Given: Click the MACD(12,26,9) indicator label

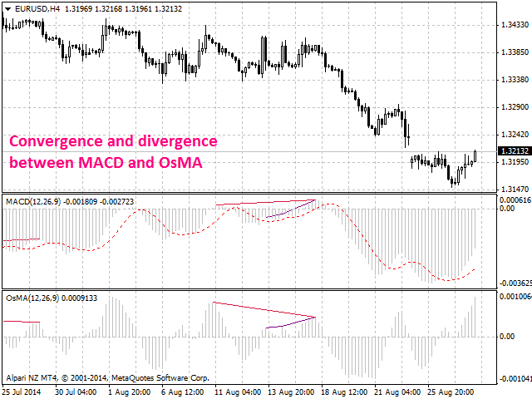Looking at the screenshot, I should point(32,201).
